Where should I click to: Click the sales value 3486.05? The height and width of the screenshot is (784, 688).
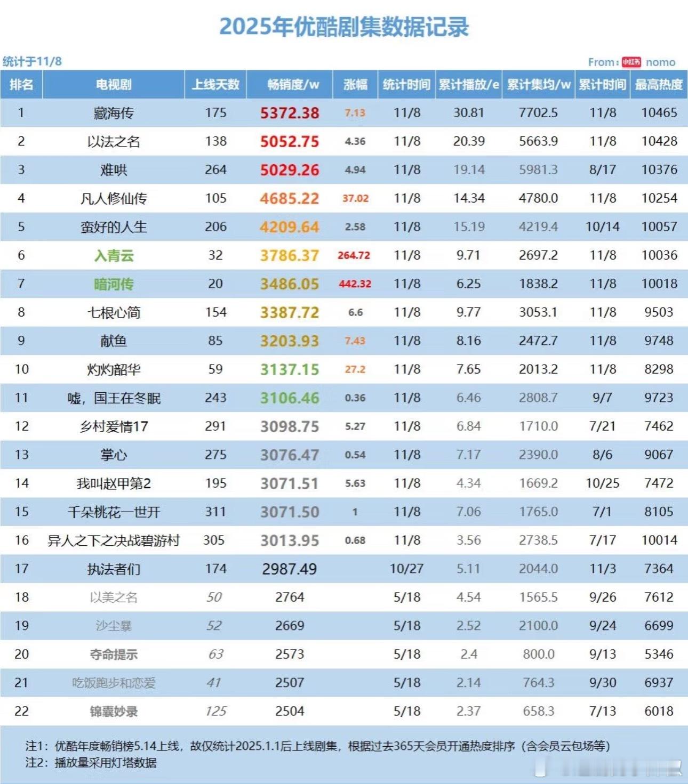point(290,284)
